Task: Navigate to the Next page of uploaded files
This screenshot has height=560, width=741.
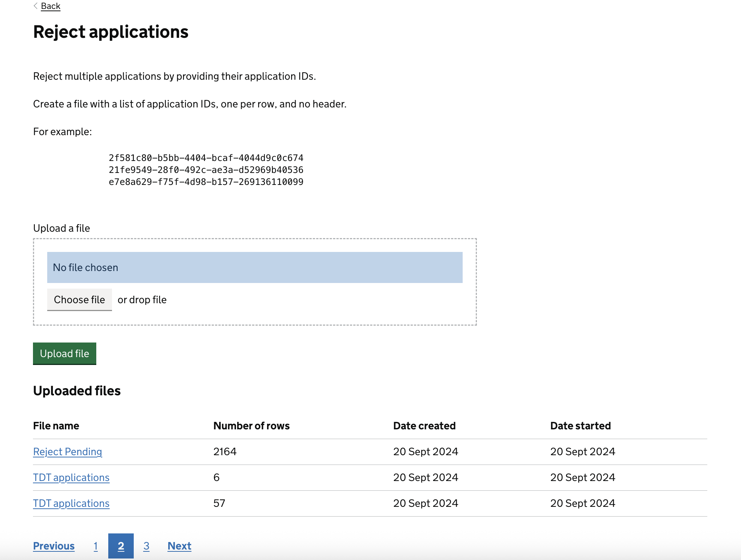Action: (179, 546)
